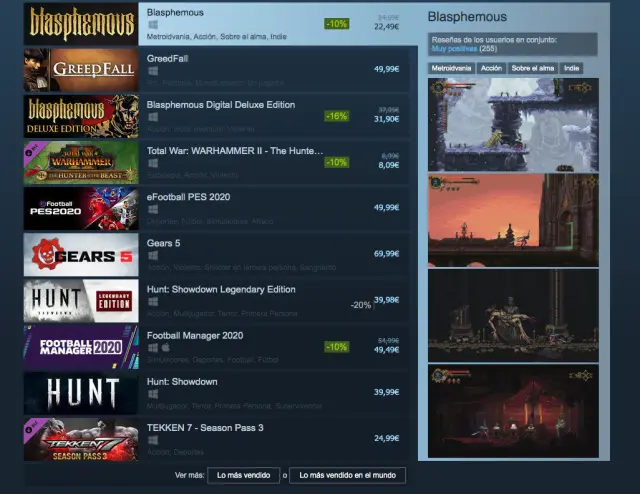Open the Blasphemous game capsule image

click(x=81, y=24)
